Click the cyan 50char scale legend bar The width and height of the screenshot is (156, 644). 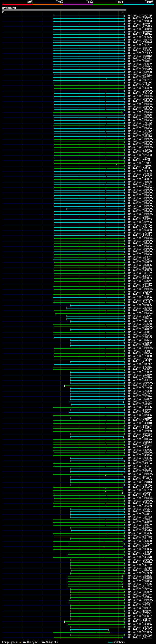coord(110,642)
